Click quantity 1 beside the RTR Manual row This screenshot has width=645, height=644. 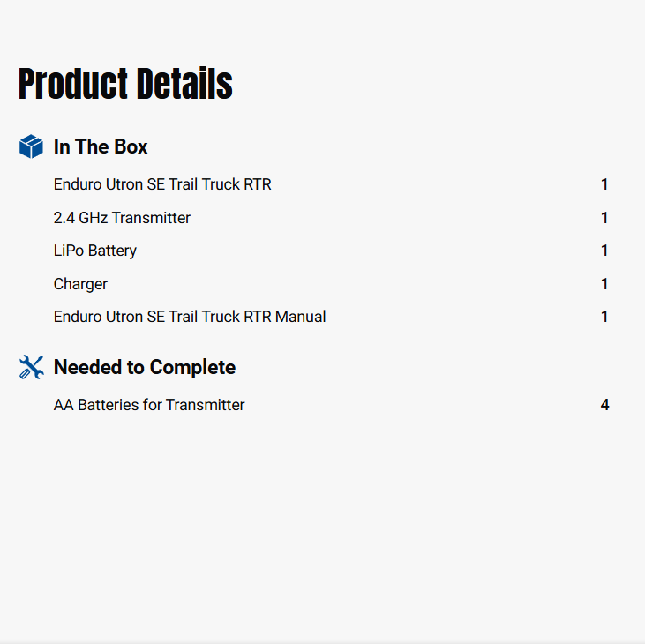(x=604, y=317)
